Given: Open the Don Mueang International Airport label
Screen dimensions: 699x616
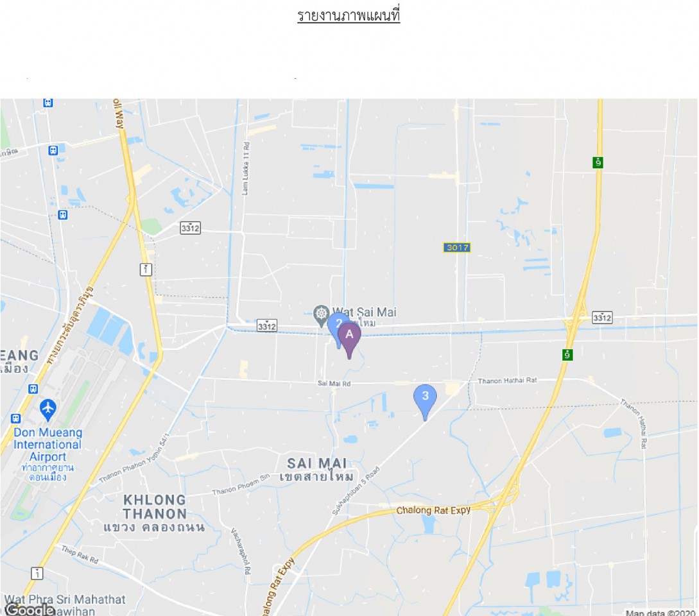Looking at the screenshot, I should pos(47,445).
